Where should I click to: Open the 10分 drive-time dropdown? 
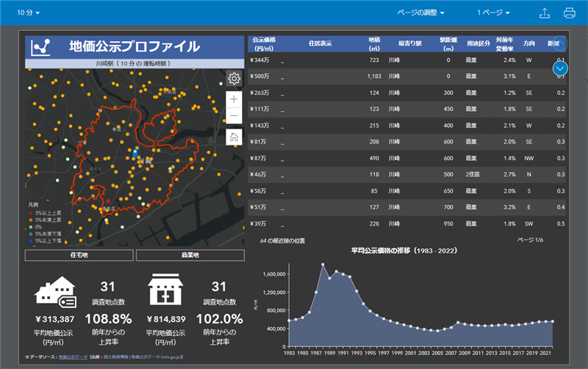pos(28,13)
